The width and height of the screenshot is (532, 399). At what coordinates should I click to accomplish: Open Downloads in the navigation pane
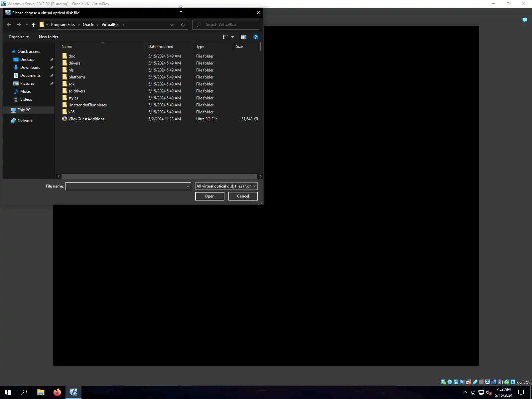pos(30,67)
